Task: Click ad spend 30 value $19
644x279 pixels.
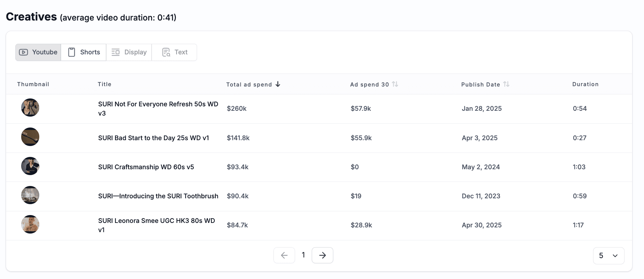Action: coord(356,196)
